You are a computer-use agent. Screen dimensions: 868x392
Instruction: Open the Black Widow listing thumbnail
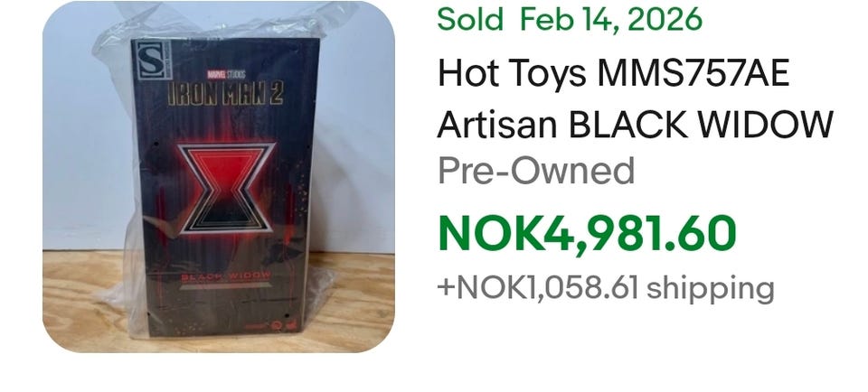tap(218, 176)
